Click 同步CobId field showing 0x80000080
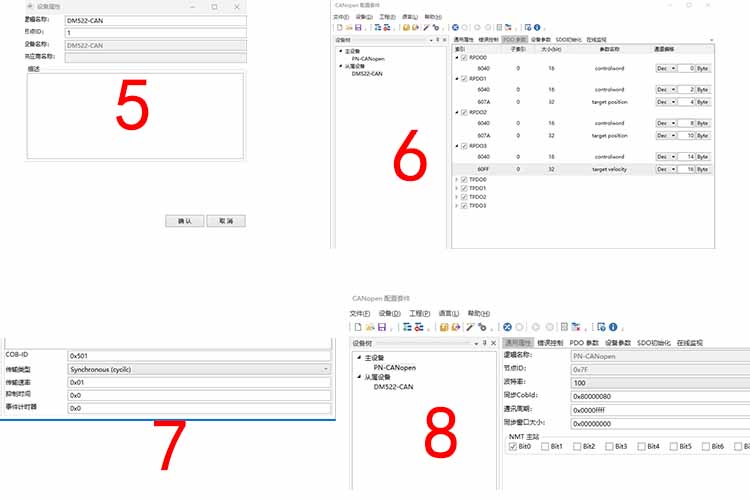This screenshot has height=500, width=750. pyautogui.click(x=661, y=396)
